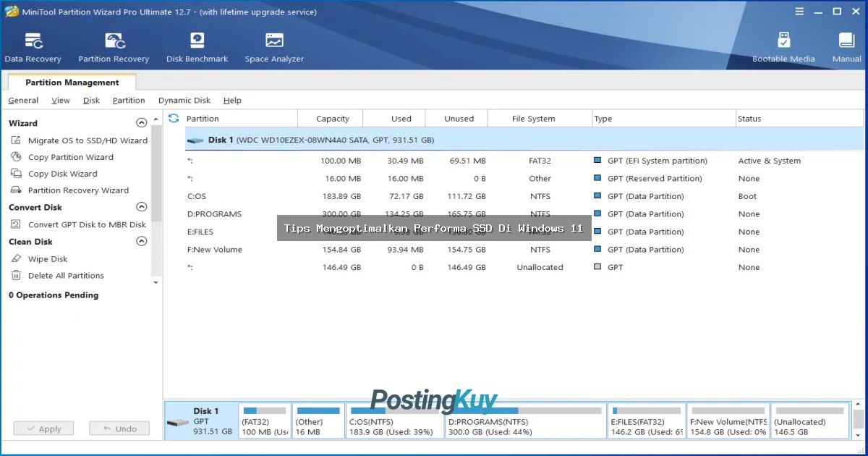Open the Help menu
Image resolution: width=868 pixels, height=456 pixels.
(232, 101)
